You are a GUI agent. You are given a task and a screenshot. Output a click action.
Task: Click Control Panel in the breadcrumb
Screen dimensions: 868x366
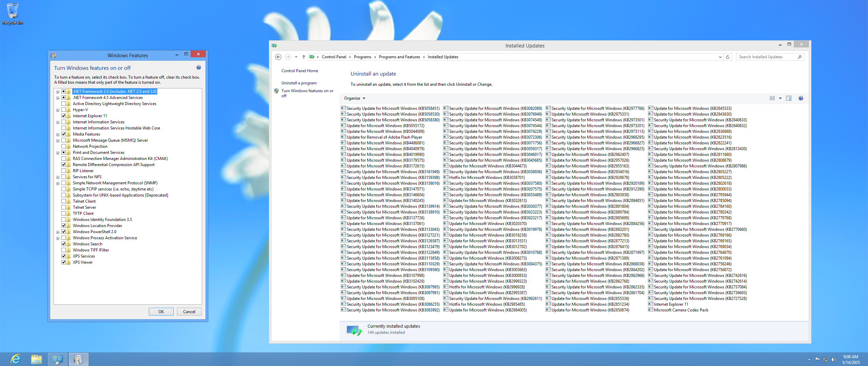[334, 57]
